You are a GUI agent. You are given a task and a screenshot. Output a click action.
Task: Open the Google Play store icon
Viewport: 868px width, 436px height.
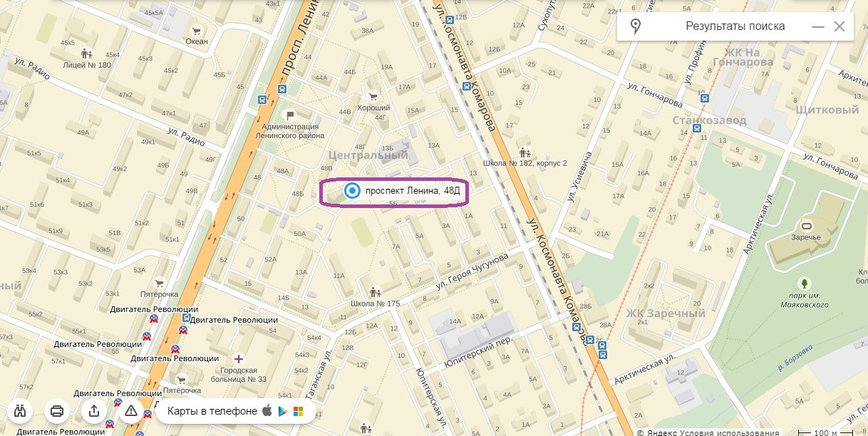283,411
